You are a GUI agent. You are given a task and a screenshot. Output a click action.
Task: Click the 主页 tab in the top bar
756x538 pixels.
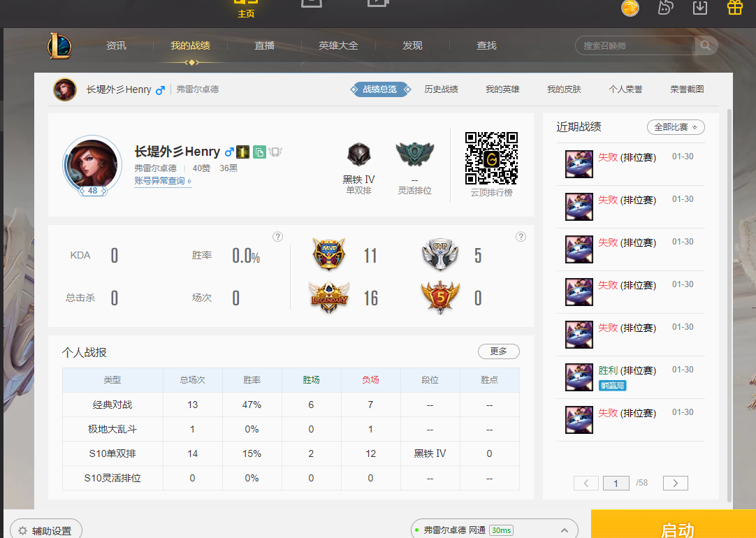click(246, 9)
